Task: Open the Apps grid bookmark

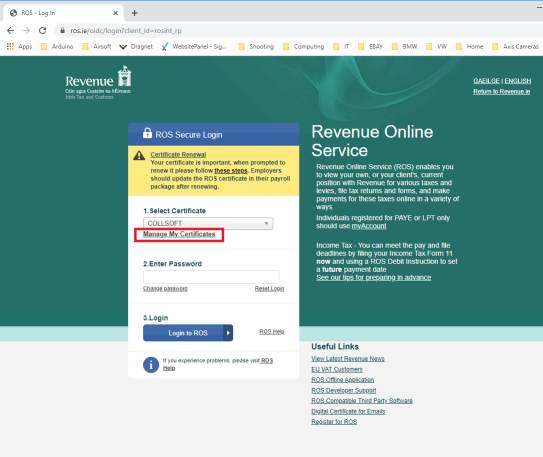Action: point(19,46)
